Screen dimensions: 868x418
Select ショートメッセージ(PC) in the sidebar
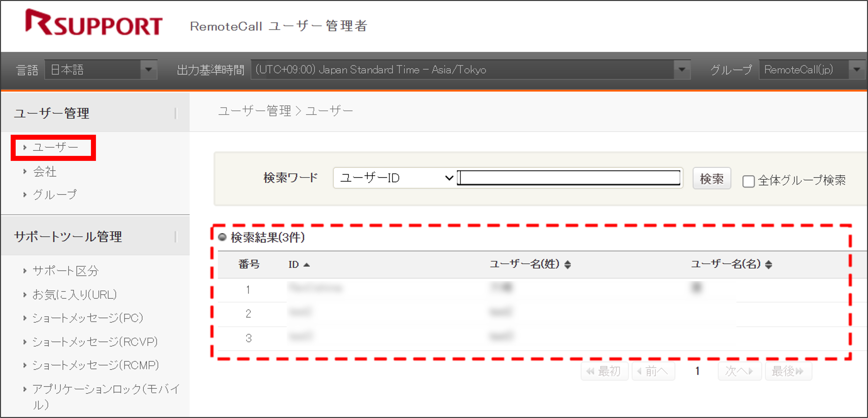point(88,317)
